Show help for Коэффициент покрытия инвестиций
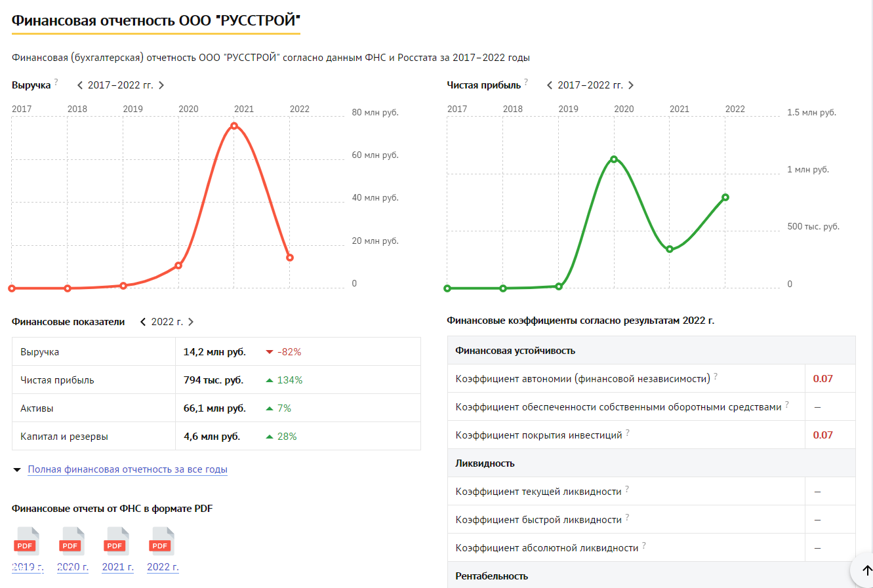Viewport: 873px width, 588px height. pyautogui.click(x=628, y=432)
